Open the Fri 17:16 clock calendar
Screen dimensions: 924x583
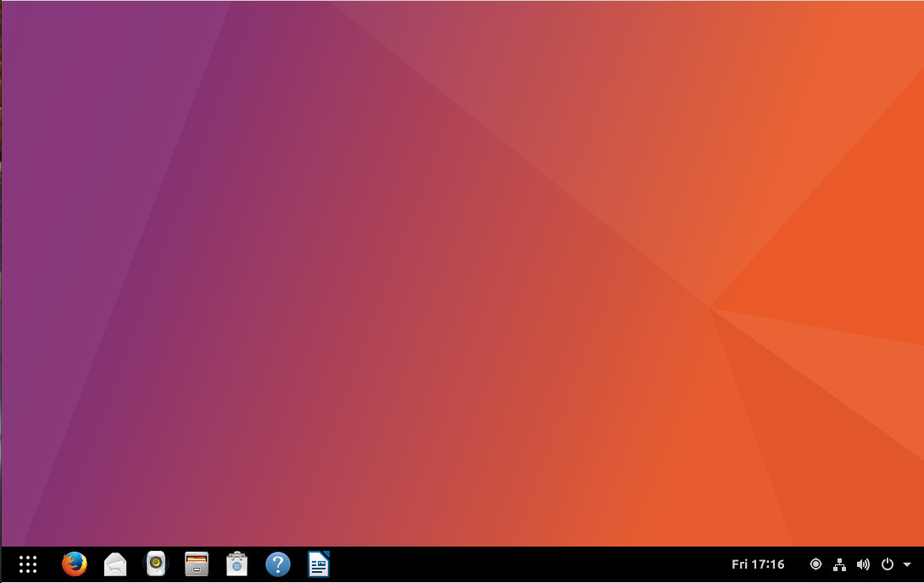tap(758, 564)
